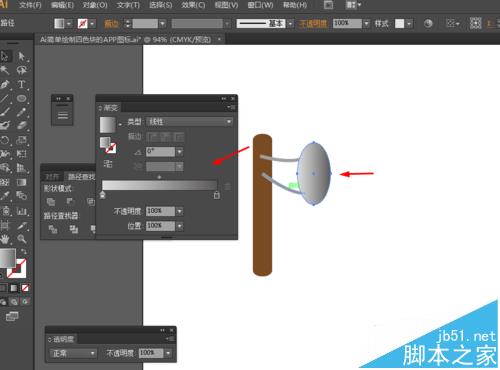Select the Pen tool
Image resolution: width=500 pixels, height=370 pixels.
pos(5,84)
